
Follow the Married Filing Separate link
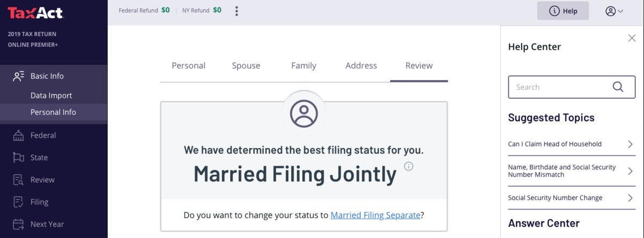point(375,215)
